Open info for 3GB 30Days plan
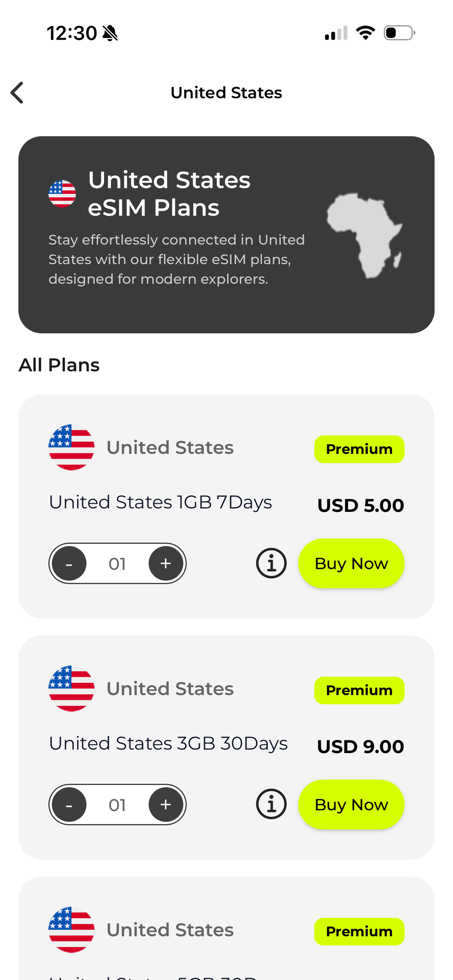Image resolution: width=453 pixels, height=980 pixels. (x=271, y=804)
